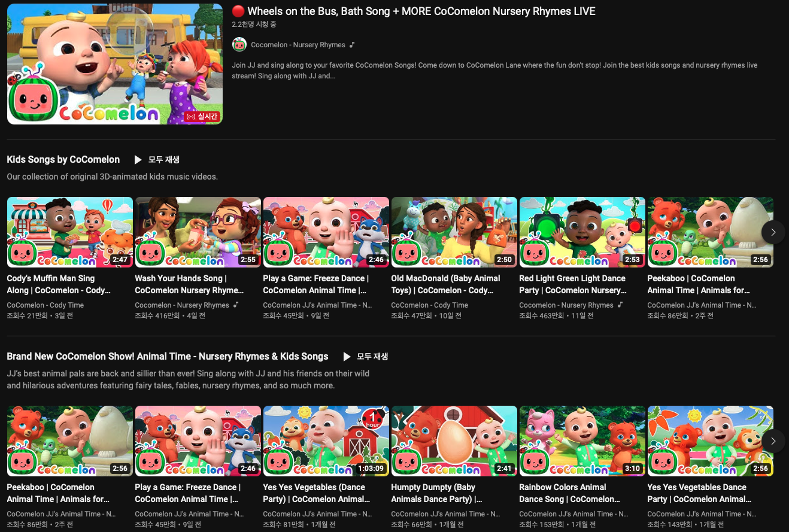Open the Kids Songs by CoComelon section title
The height and width of the screenshot is (532, 789).
tap(63, 160)
